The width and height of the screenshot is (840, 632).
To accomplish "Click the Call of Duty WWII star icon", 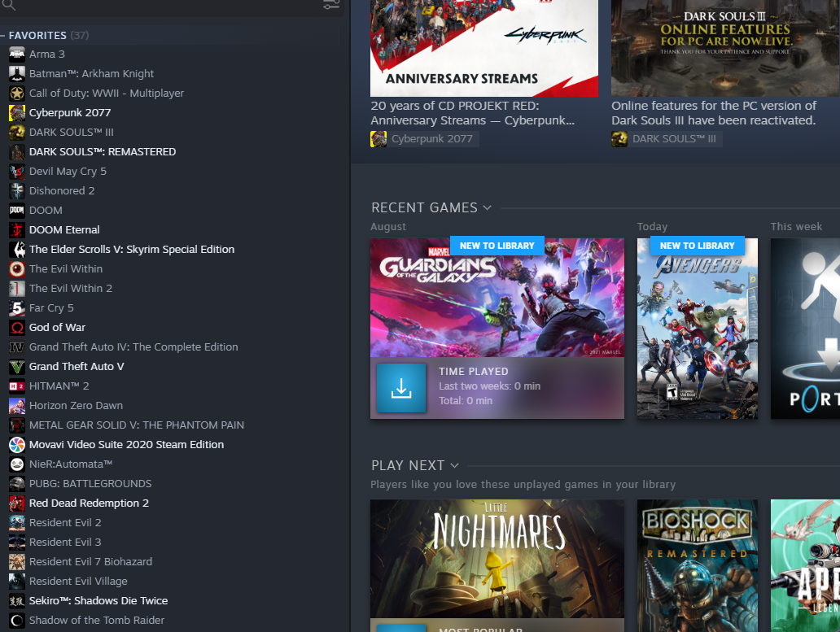I will 16,93.
